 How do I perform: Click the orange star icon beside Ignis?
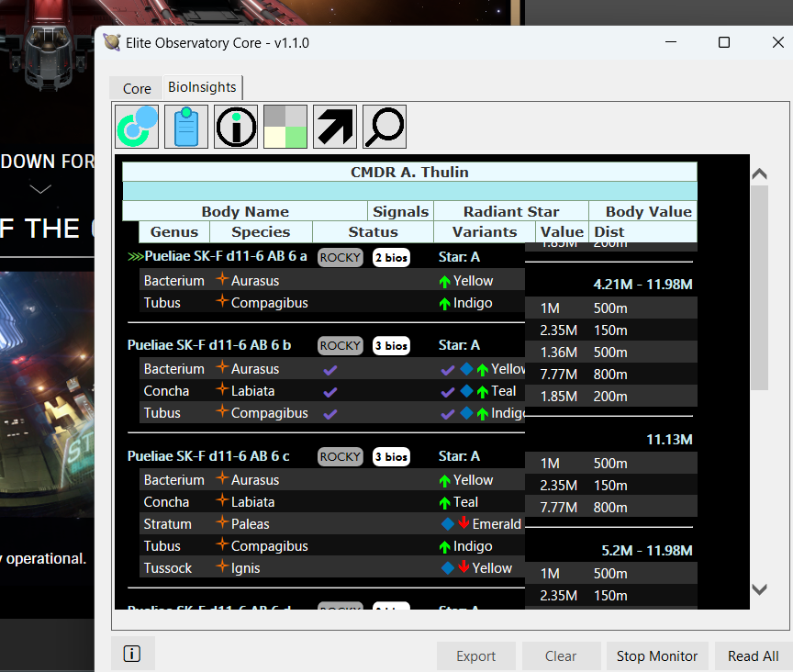coord(222,566)
